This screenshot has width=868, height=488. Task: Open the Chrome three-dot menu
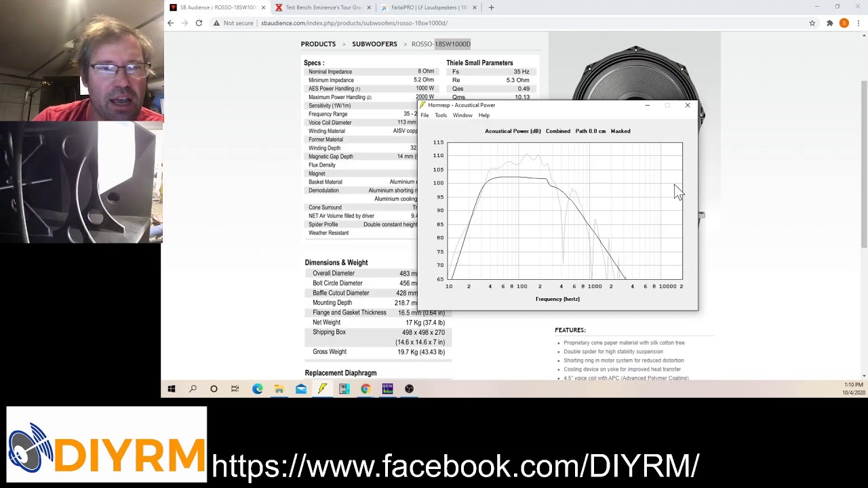(x=859, y=23)
